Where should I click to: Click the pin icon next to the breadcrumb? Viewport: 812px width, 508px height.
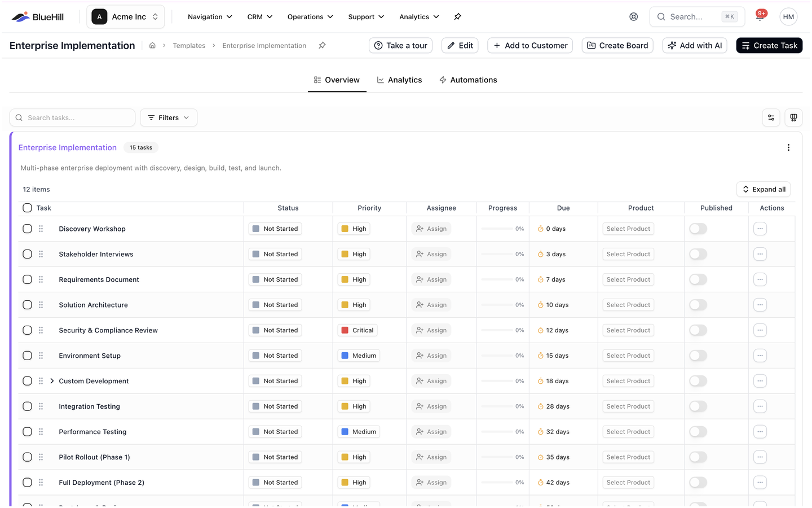(322, 46)
